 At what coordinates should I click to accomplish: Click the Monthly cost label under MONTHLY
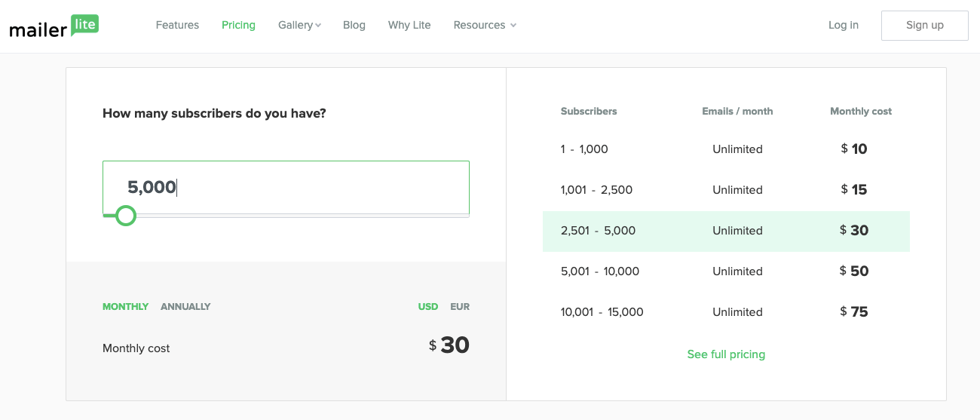(136, 348)
